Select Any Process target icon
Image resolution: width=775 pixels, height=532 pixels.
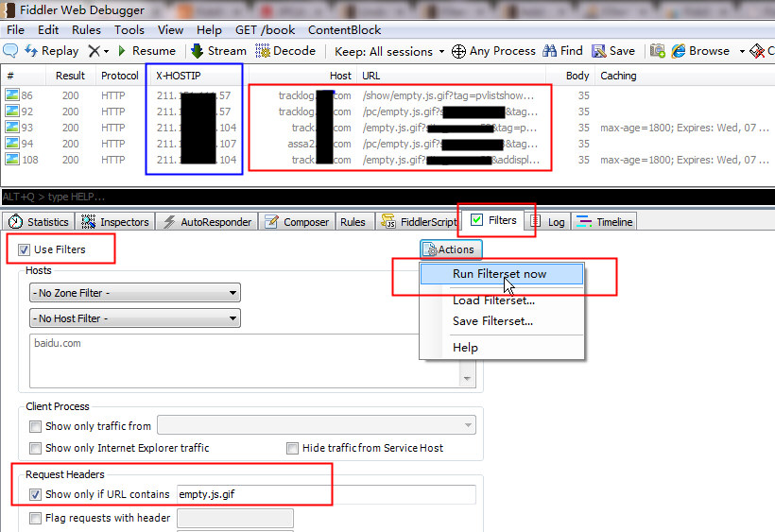[458, 51]
